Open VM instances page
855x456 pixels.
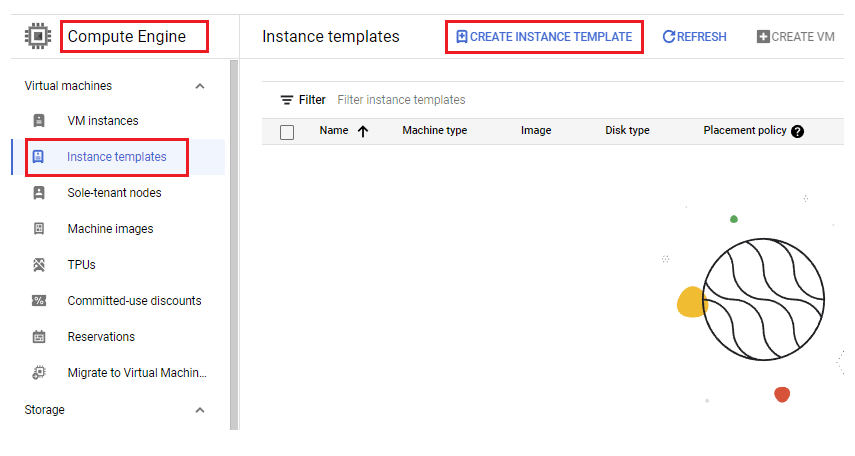(103, 121)
